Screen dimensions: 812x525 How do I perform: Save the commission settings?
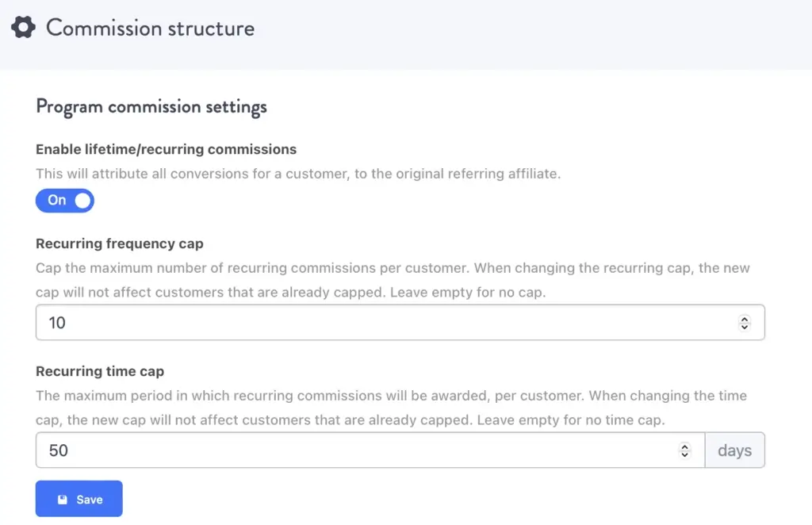click(79, 499)
